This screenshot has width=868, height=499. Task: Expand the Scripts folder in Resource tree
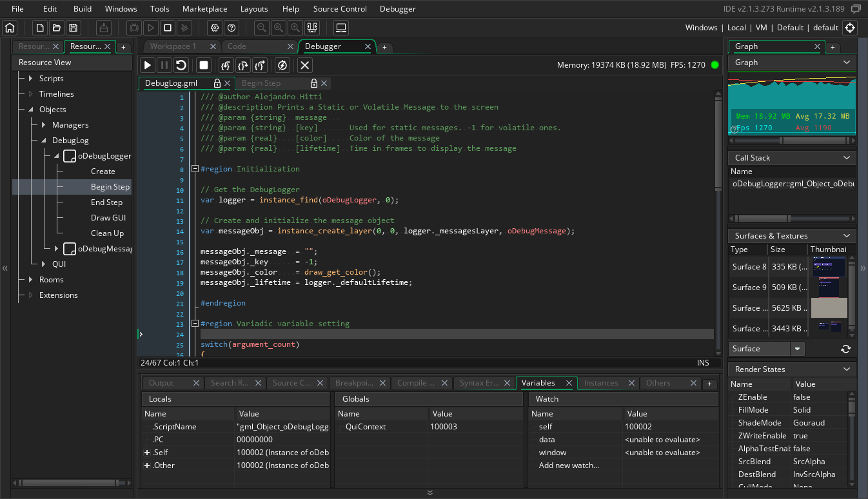point(30,79)
